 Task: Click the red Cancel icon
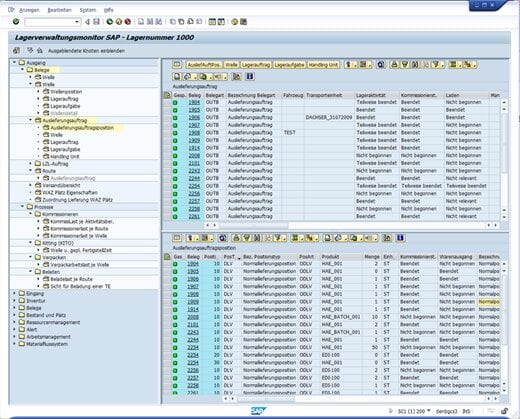[128, 22]
